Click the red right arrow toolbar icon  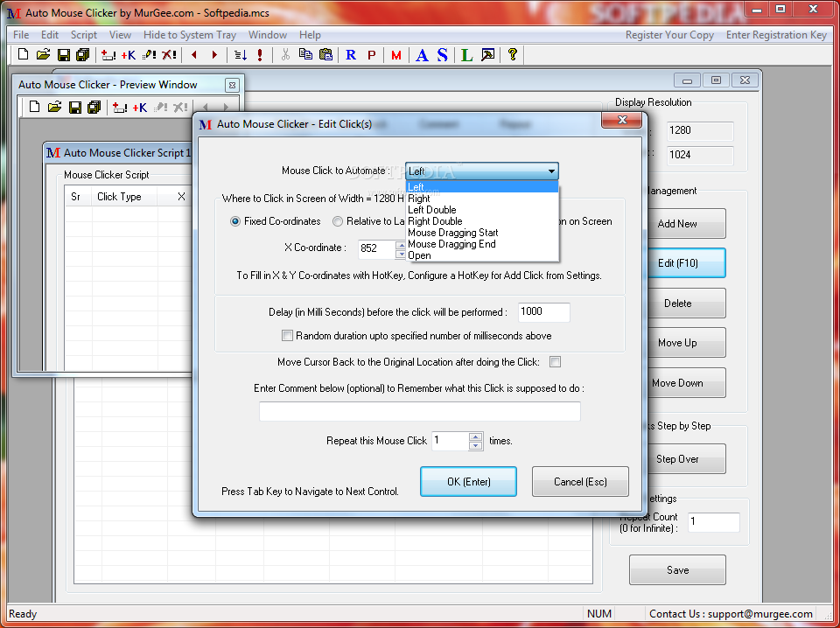[x=214, y=54]
